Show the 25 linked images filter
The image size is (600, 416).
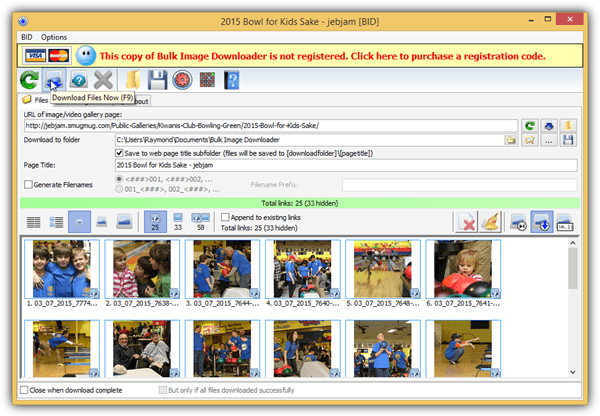(x=155, y=222)
